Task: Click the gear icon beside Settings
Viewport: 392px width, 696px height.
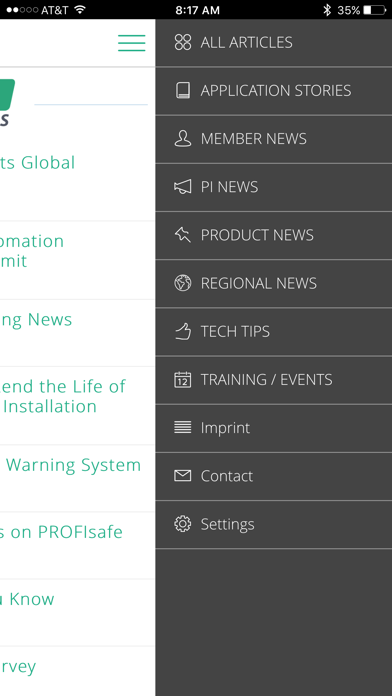Action: coord(182,524)
